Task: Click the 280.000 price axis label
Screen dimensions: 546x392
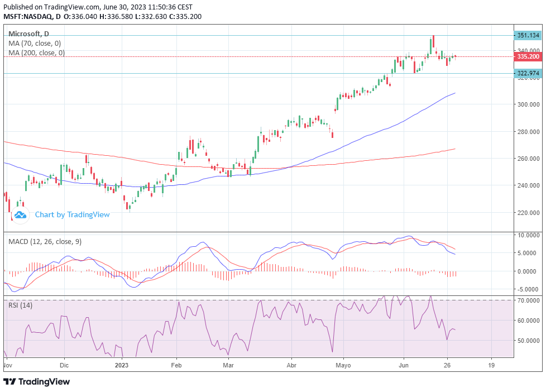Action: click(x=528, y=132)
